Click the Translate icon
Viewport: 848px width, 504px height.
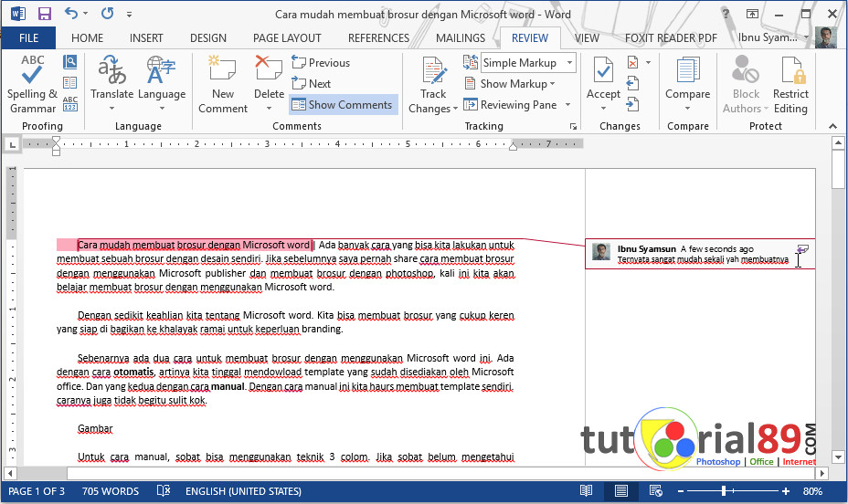(x=111, y=72)
